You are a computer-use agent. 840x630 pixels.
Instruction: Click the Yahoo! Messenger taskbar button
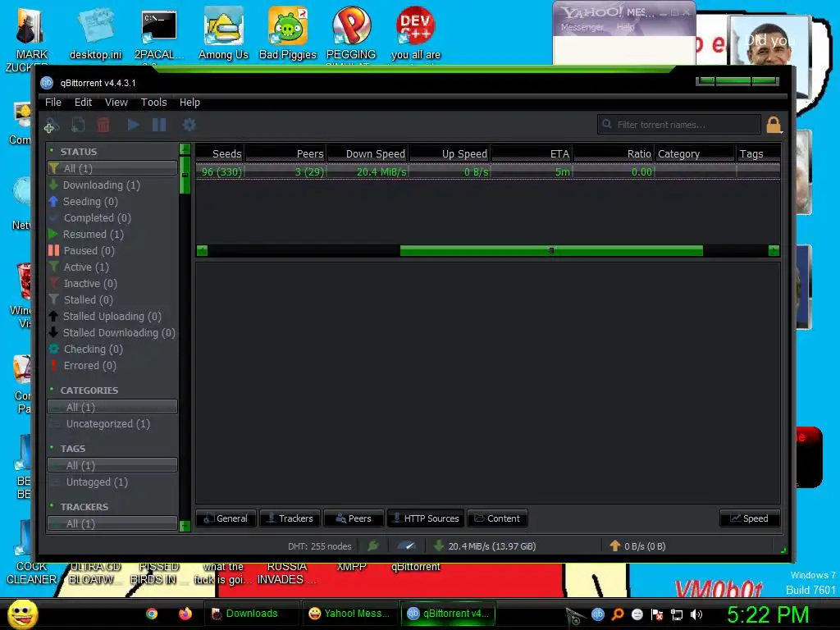351,614
